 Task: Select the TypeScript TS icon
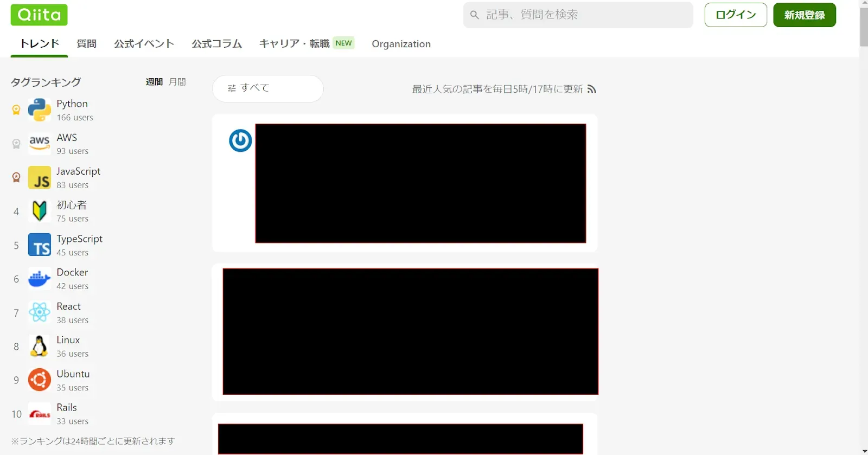click(39, 245)
